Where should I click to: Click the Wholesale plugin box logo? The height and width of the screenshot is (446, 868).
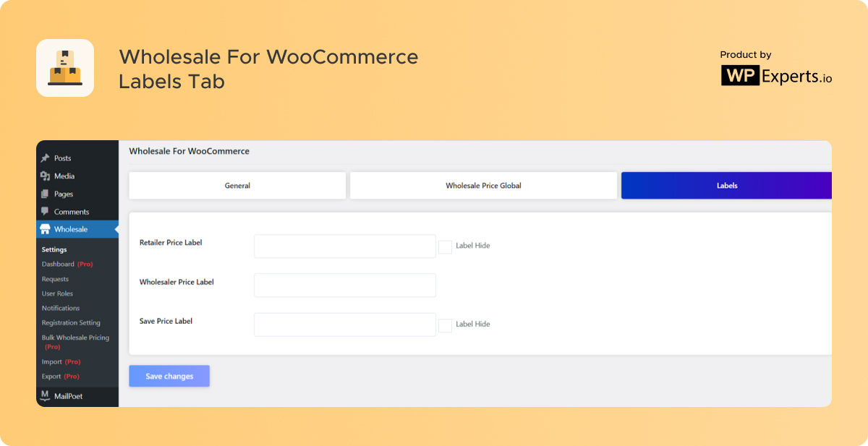(65, 68)
